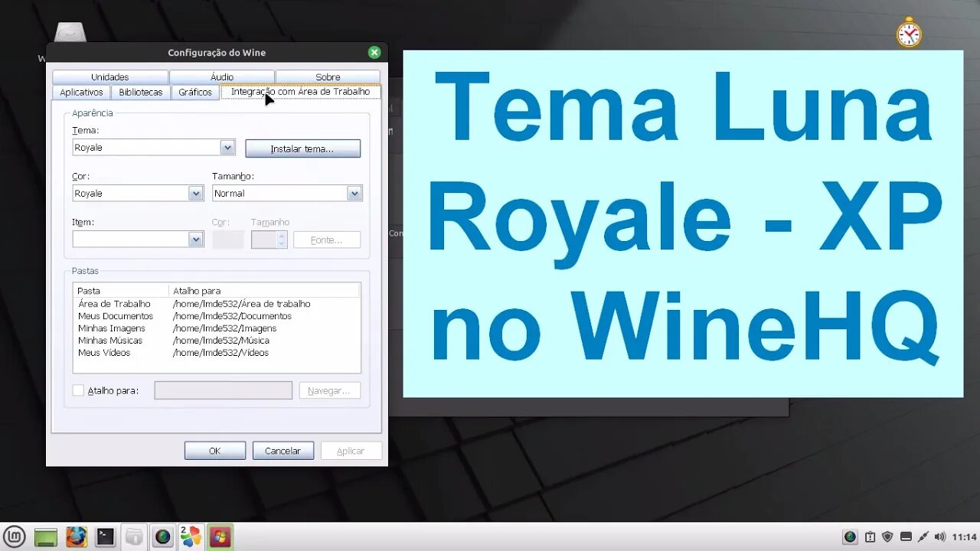The width and height of the screenshot is (980, 551).
Task: Click the item Tamanho spinner arrows
Action: coord(282,240)
